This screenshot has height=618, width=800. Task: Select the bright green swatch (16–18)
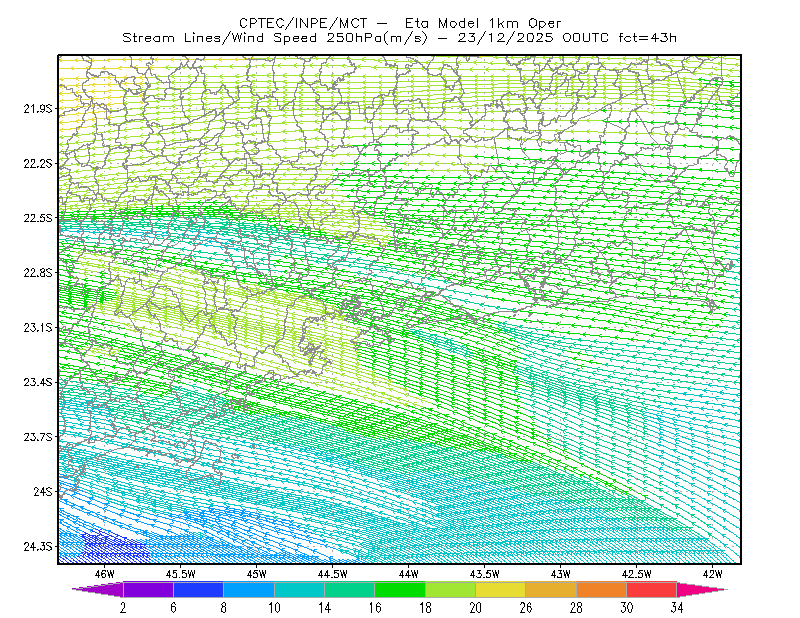point(400,589)
